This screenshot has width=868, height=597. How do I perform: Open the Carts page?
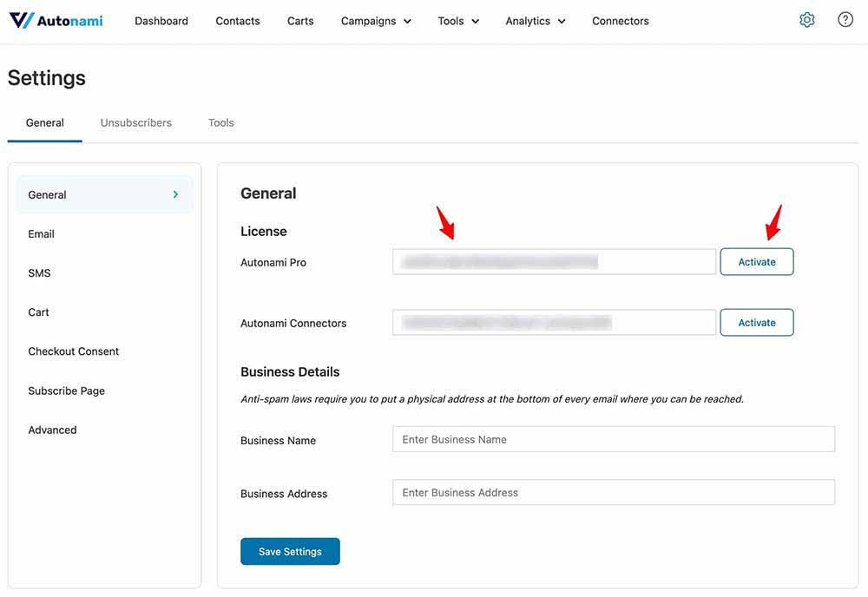pos(300,21)
